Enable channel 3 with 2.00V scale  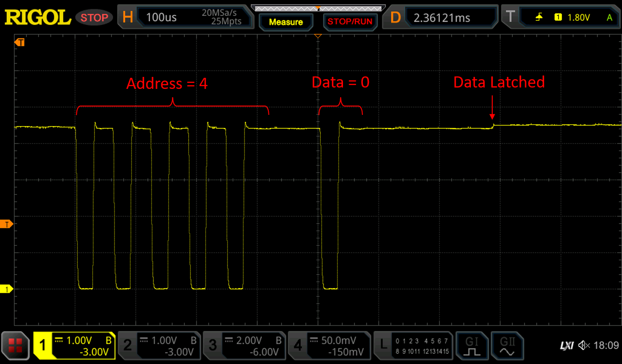244,345
